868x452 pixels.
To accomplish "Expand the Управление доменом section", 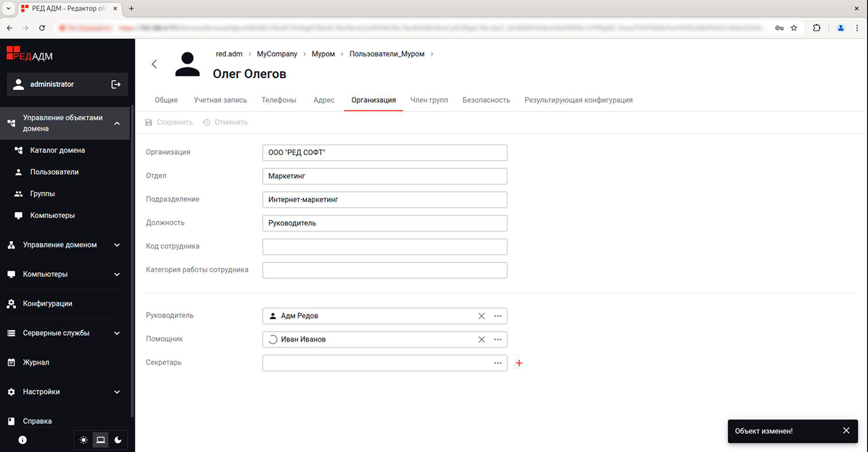I will pos(117,245).
